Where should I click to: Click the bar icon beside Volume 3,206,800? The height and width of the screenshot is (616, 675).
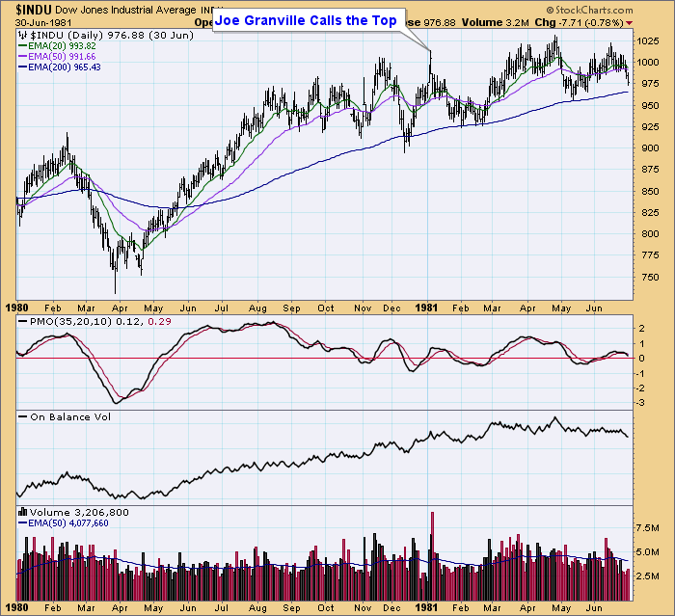click(23, 512)
